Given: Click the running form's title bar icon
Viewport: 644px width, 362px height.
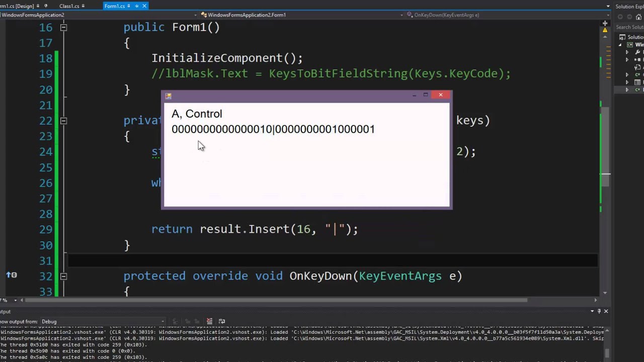Looking at the screenshot, I should pos(169,96).
